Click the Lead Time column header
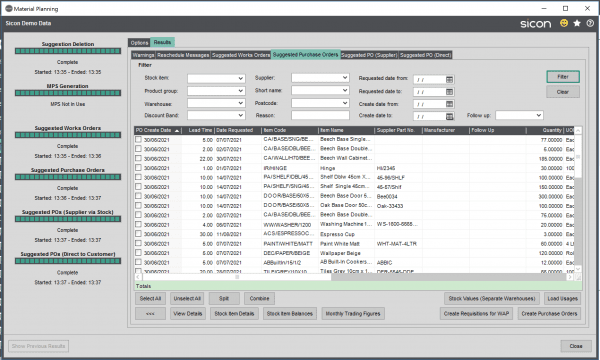This screenshot has width=600, height=360. 197,130
